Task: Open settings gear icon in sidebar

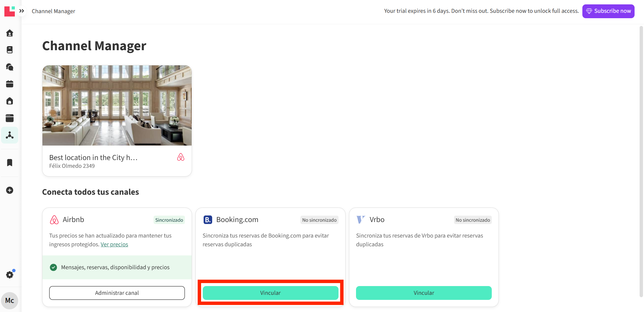Action: (x=10, y=275)
